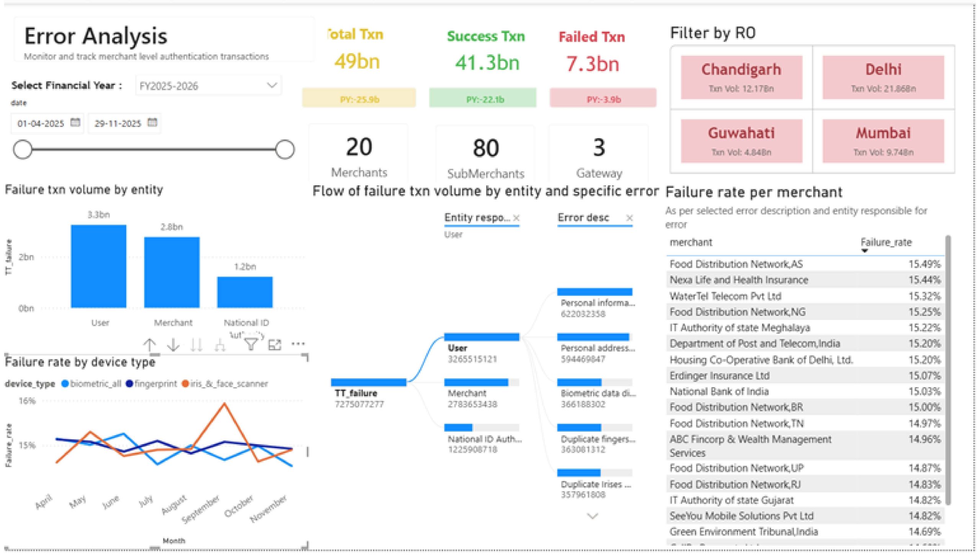The height and width of the screenshot is (556, 980).
Task: Open the start date calendar picker
Action: [x=75, y=123]
